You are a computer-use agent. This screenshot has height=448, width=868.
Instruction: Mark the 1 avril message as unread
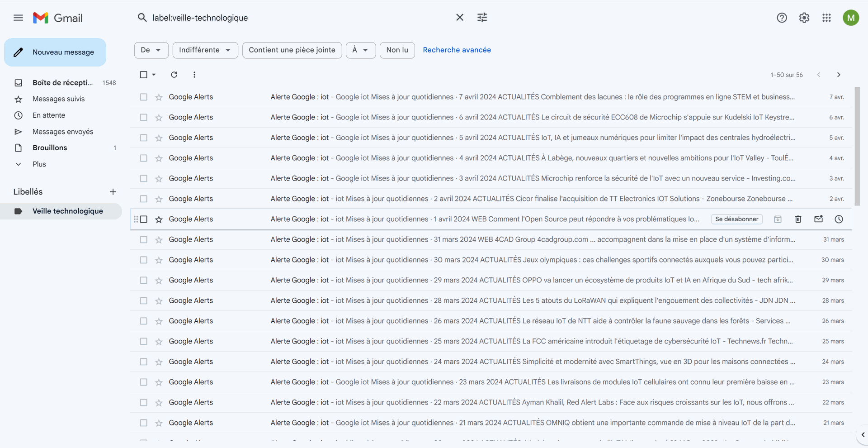click(818, 219)
